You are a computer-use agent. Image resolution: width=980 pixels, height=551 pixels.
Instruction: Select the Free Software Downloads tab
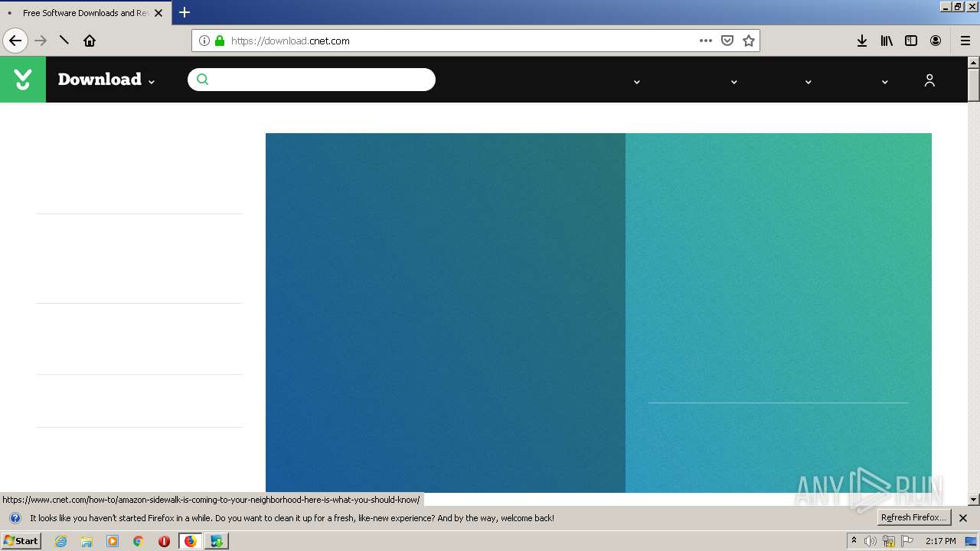(x=84, y=13)
